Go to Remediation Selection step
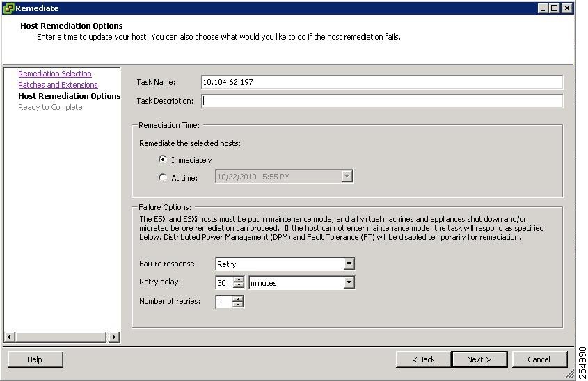Screen dimensions: 588x381 pos(55,74)
